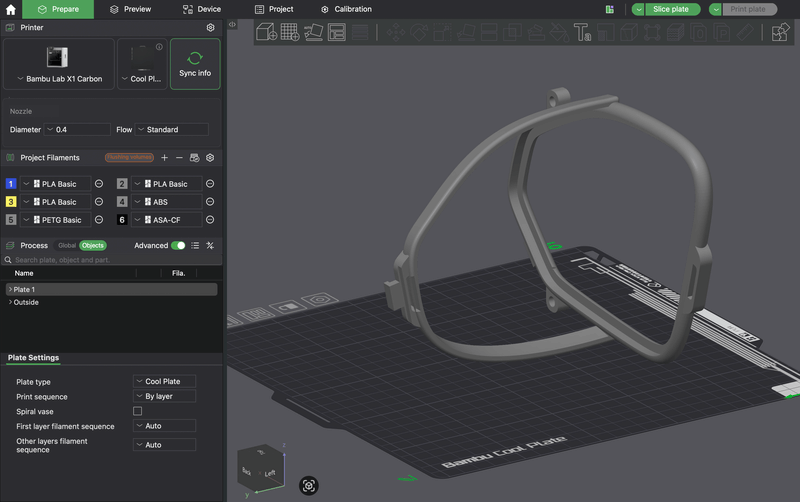Open printer settings gear icon

click(210, 28)
